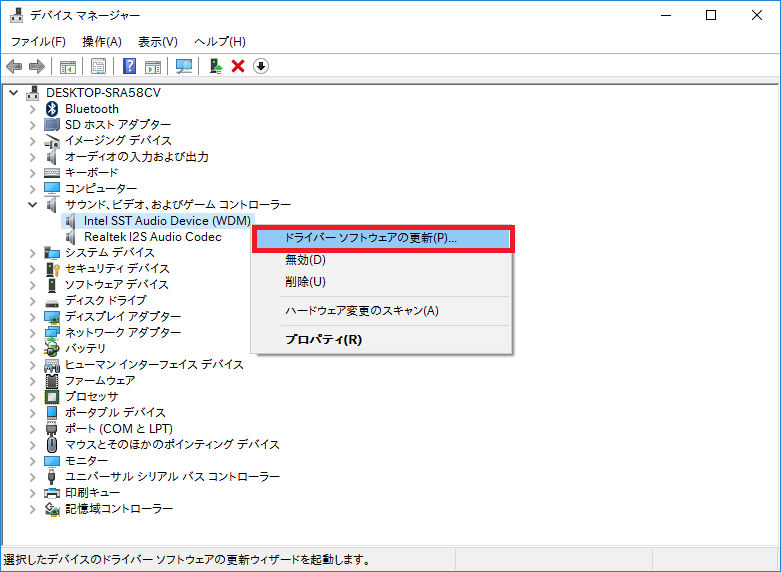This screenshot has width=781, height=572.
Task: Click the プロセッサ processor icon
Action: point(52,397)
